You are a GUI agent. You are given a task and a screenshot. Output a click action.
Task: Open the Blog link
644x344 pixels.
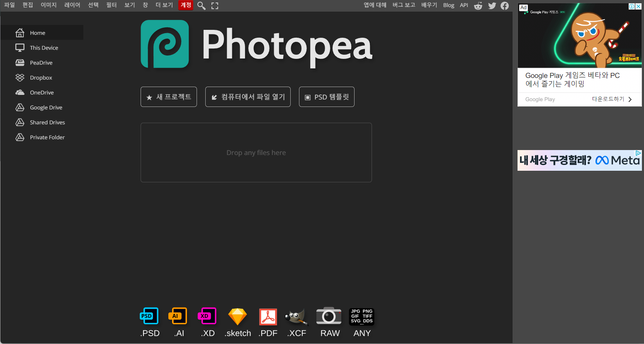tap(449, 5)
